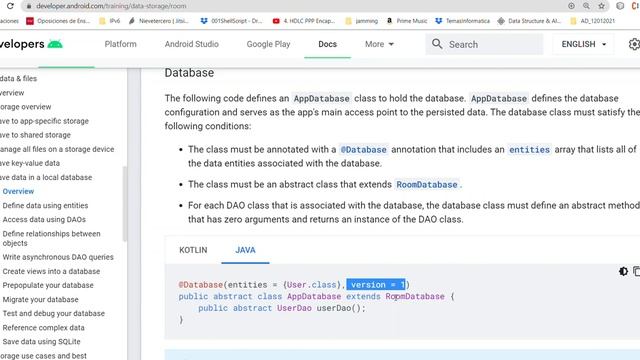Select the JAVA code tab
The image size is (640, 360).
point(245,250)
